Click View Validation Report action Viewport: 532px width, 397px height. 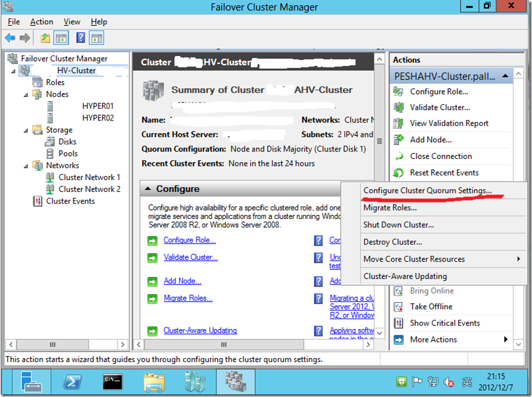(x=449, y=123)
